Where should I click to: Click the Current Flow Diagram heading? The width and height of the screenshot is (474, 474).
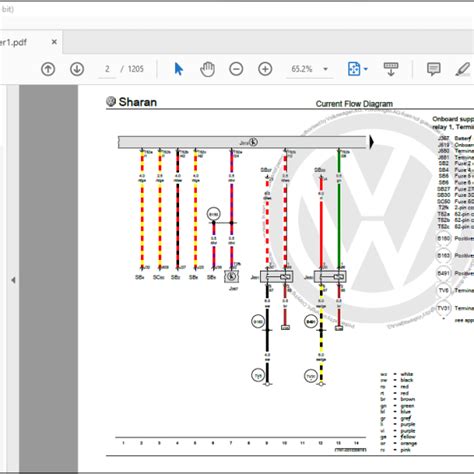[354, 104]
